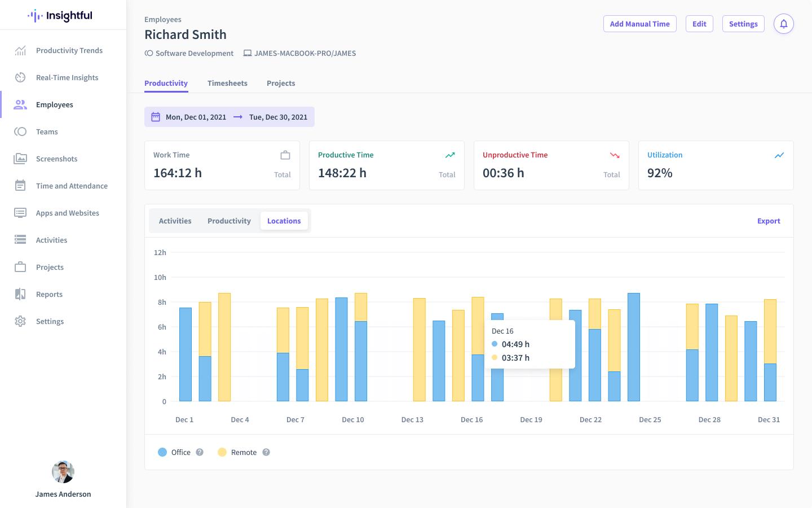Open Productivity Trends from the sidebar
This screenshot has width=812, height=508.
coord(69,50)
